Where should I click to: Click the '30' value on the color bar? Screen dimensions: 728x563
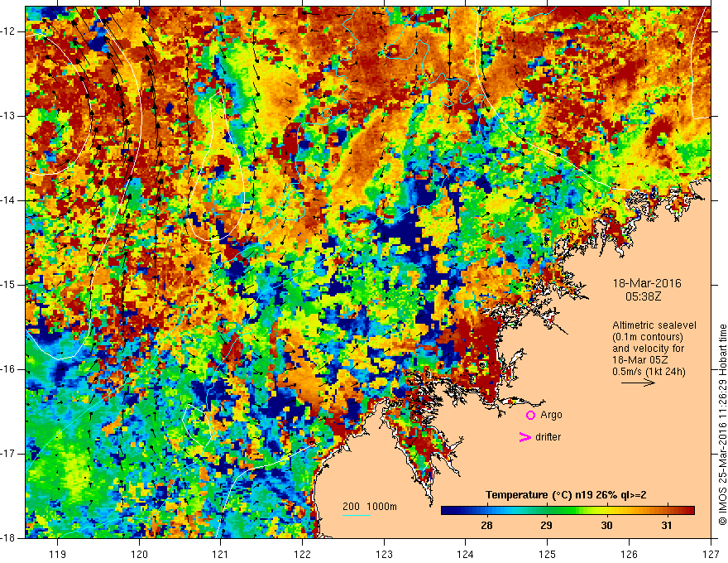point(607,526)
